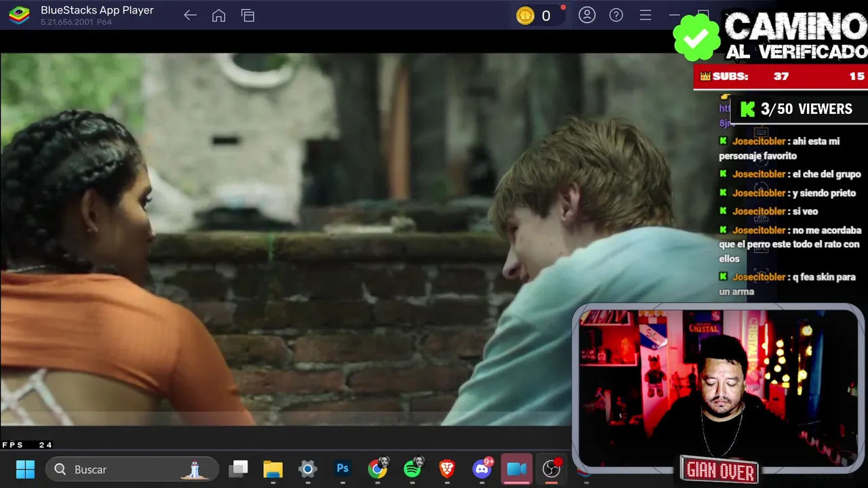Open Google Chrome from taskbar
The image size is (868, 488).
point(378,468)
